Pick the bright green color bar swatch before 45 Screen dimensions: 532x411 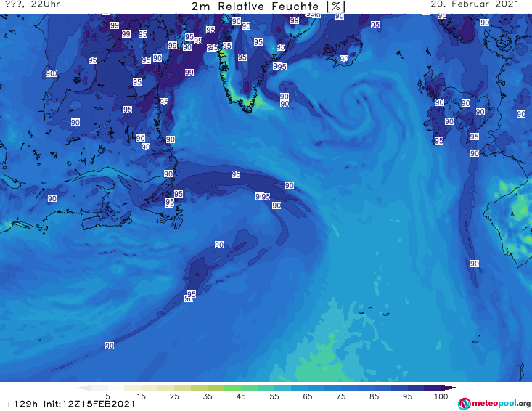click(x=232, y=388)
